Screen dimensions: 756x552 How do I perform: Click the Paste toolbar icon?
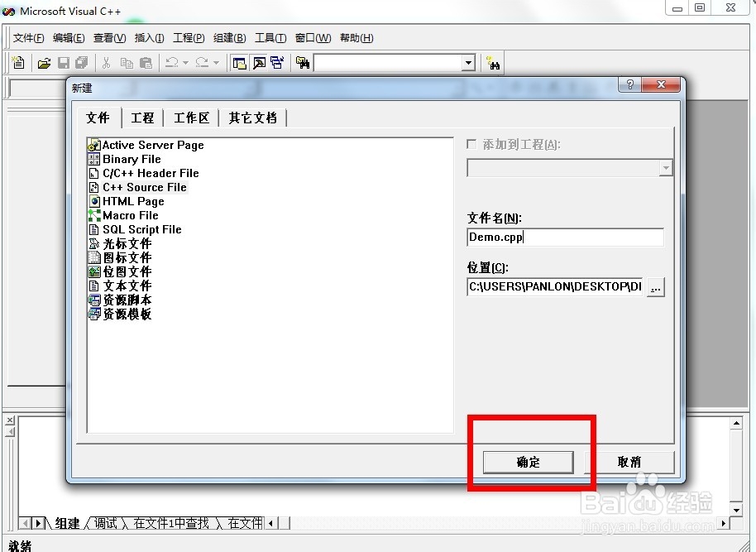tap(146, 63)
